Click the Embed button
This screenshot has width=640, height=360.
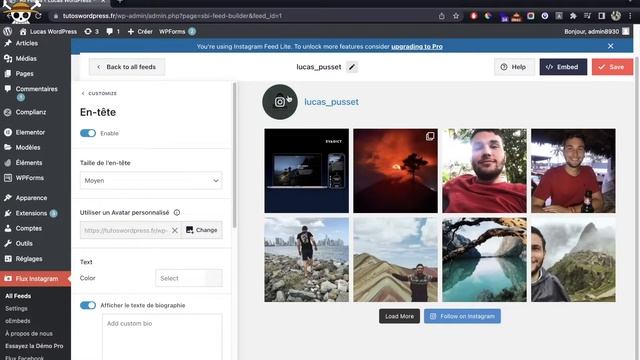click(563, 67)
